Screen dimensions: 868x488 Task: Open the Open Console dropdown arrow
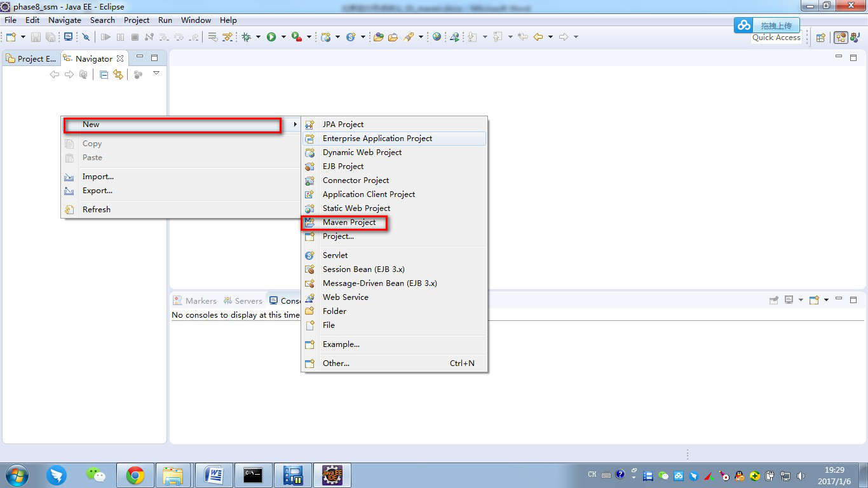(x=826, y=300)
